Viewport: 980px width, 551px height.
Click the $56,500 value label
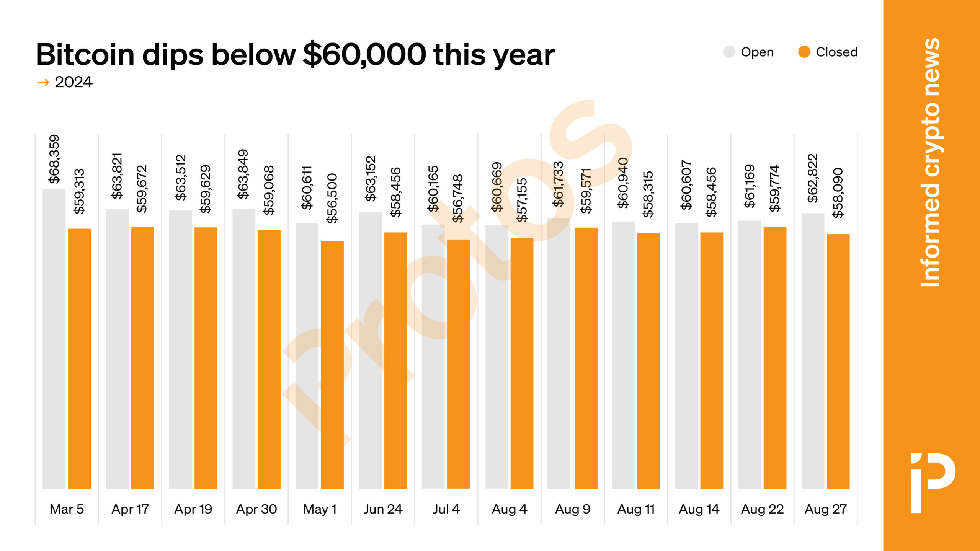pos(332,198)
